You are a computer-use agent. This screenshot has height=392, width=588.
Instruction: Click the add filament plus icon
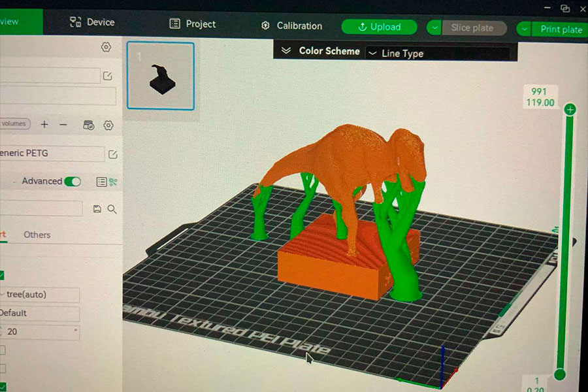(44, 124)
